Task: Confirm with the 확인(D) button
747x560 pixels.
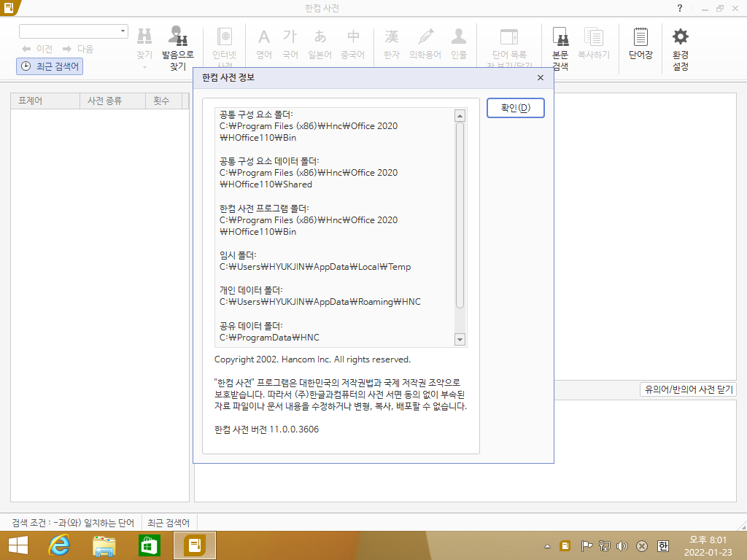Action: click(516, 108)
